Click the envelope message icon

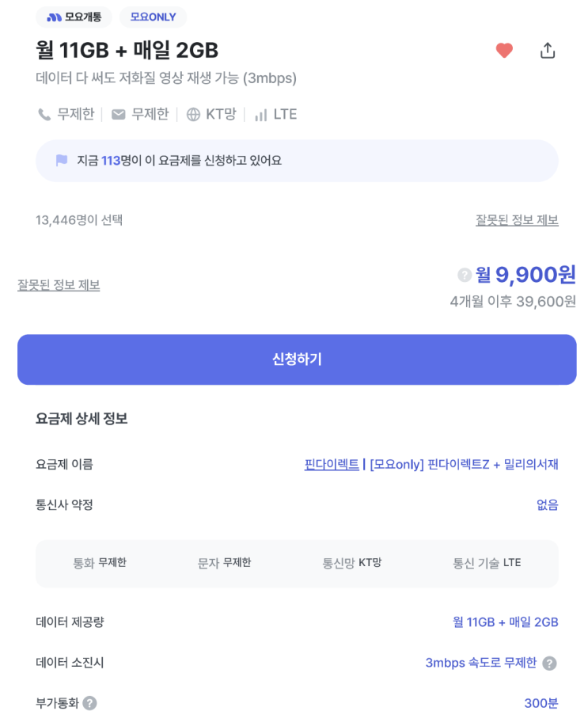(x=119, y=115)
